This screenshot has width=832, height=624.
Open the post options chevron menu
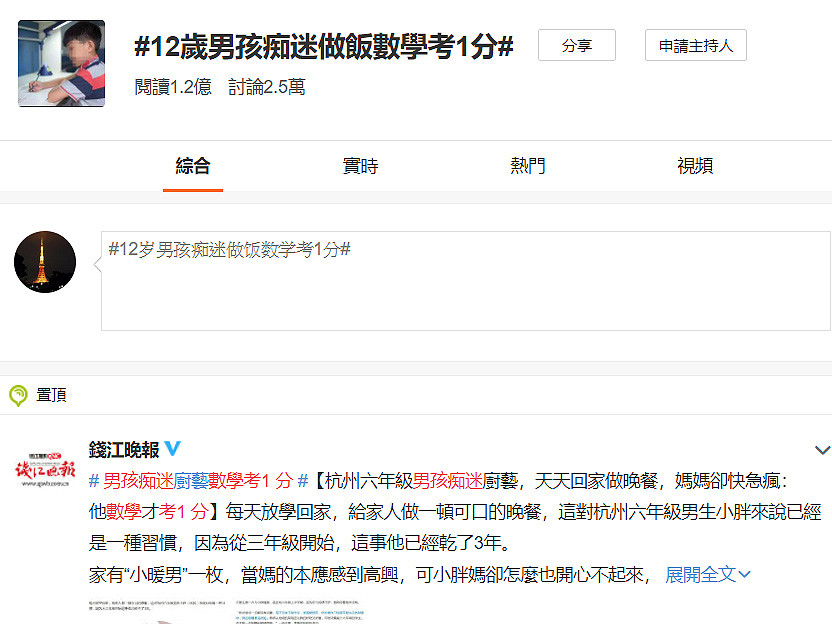[822, 450]
